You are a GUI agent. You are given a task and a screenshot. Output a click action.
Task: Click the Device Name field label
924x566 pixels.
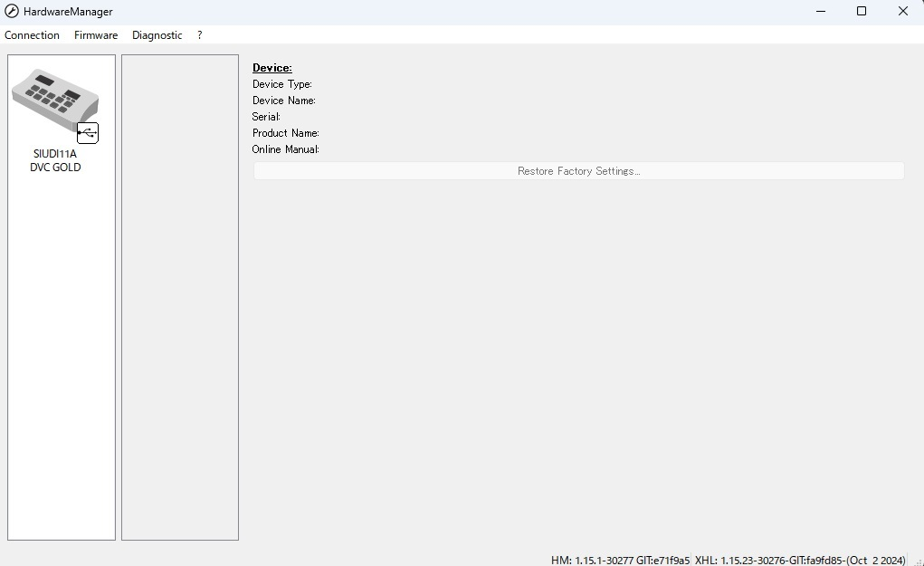point(283,101)
